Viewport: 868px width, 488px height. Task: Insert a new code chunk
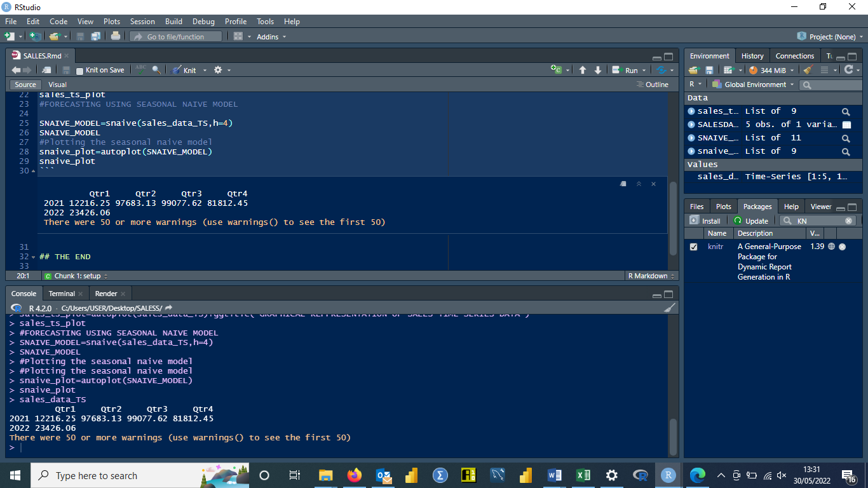click(556, 70)
